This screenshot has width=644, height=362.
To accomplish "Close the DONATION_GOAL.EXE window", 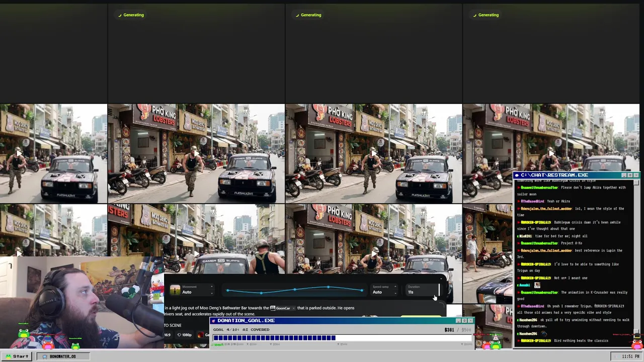I will tap(470, 320).
